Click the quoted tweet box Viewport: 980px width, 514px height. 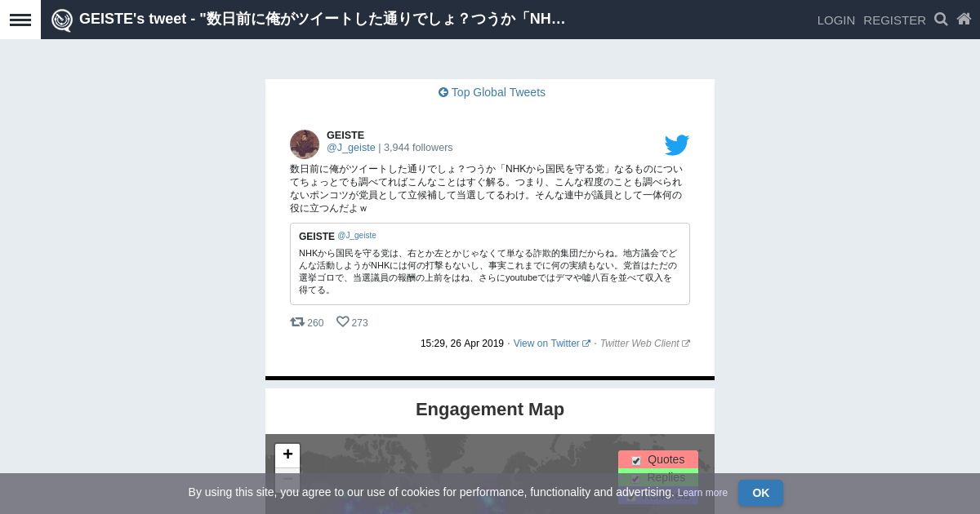490,264
